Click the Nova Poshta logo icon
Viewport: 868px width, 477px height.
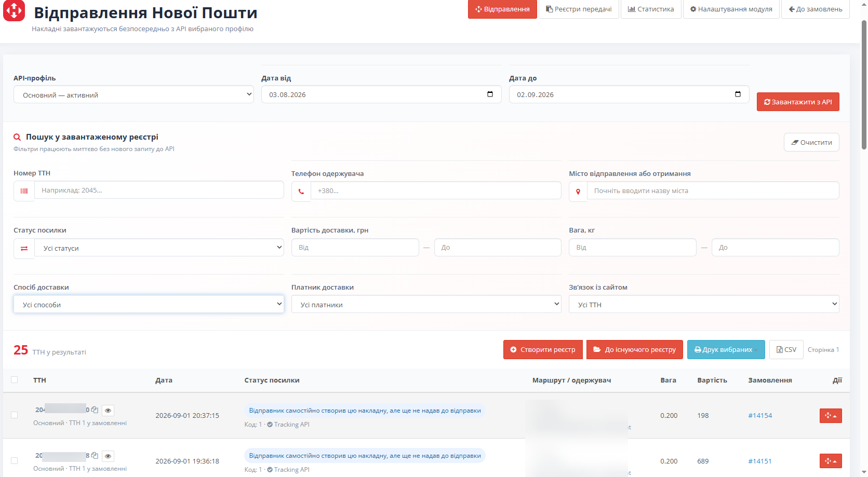(x=14, y=10)
